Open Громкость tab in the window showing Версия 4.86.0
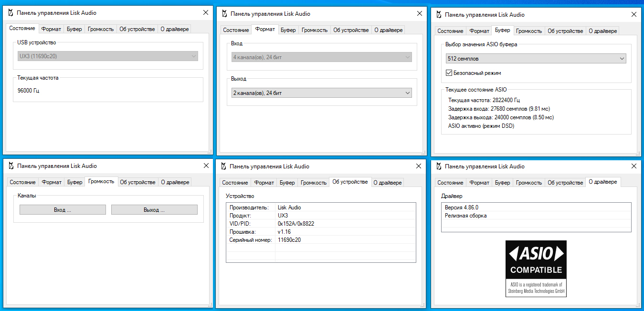This screenshot has height=311, width=644. pyautogui.click(x=528, y=183)
